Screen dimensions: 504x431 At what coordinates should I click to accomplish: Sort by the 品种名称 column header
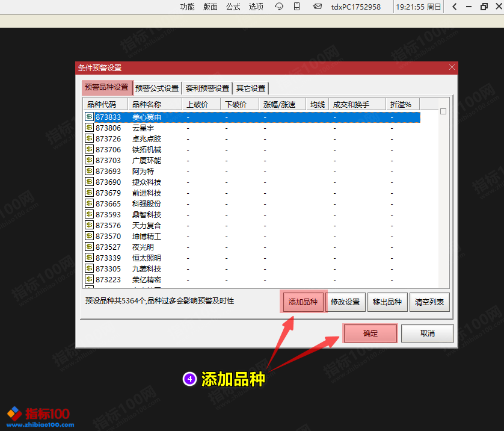click(155, 104)
